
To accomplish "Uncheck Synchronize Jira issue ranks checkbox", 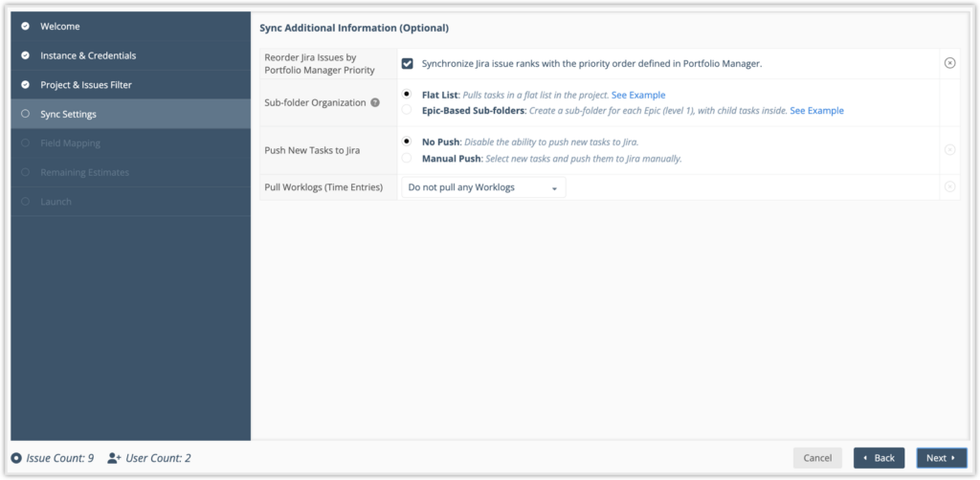I will [407, 64].
